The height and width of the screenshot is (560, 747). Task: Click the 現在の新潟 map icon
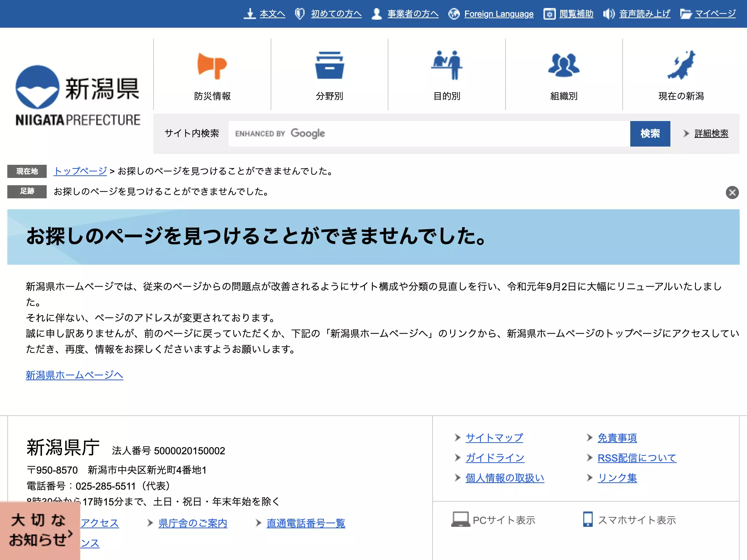click(x=681, y=65)
